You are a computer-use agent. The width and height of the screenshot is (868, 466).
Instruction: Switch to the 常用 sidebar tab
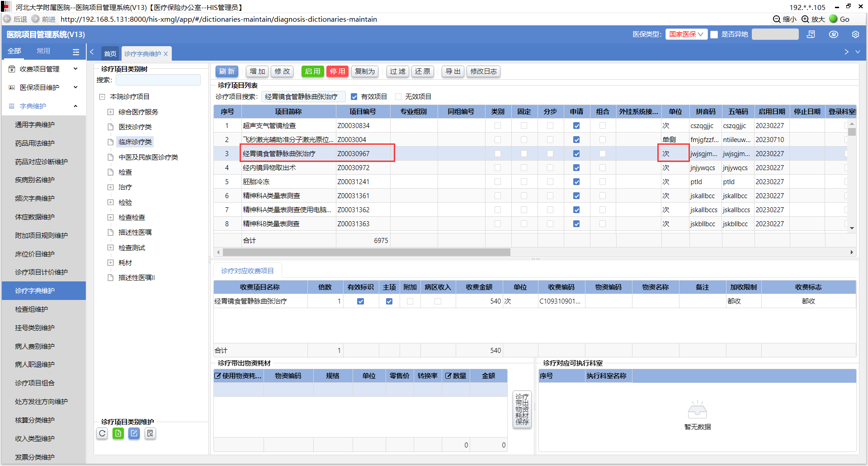pyautogui.click(x=43, y=51)
